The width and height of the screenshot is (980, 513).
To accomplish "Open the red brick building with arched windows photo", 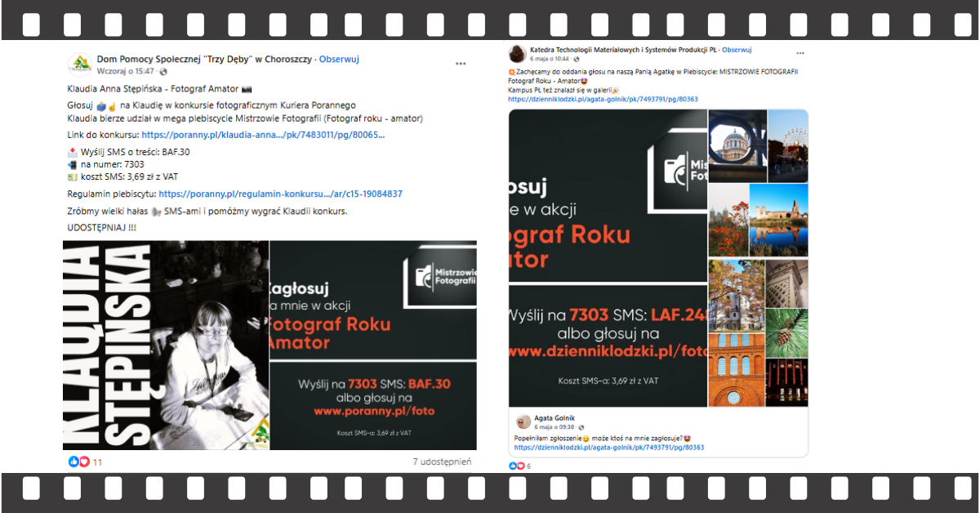I will 736,369.
